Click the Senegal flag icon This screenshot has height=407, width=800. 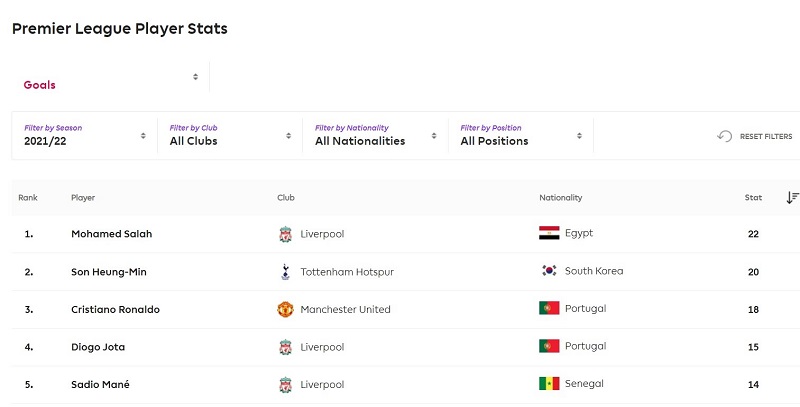coord(548,384)
